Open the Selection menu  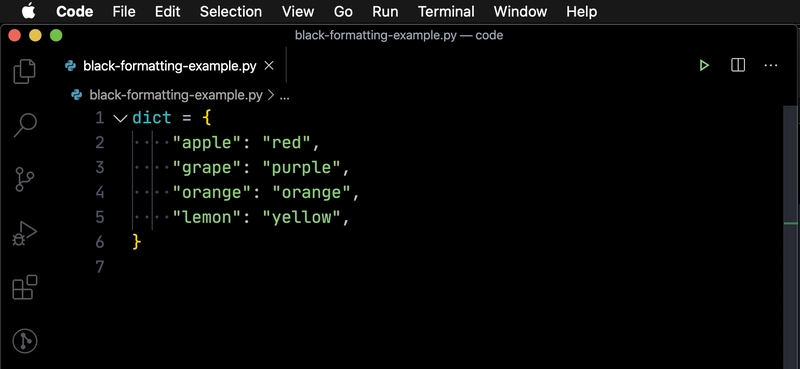tap(231, 11)
